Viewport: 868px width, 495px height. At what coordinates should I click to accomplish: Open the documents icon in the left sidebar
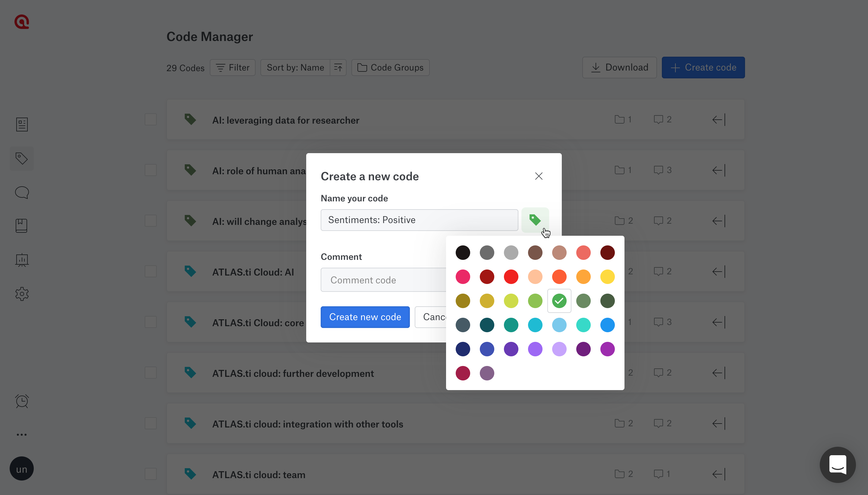[x=22, y=125]
